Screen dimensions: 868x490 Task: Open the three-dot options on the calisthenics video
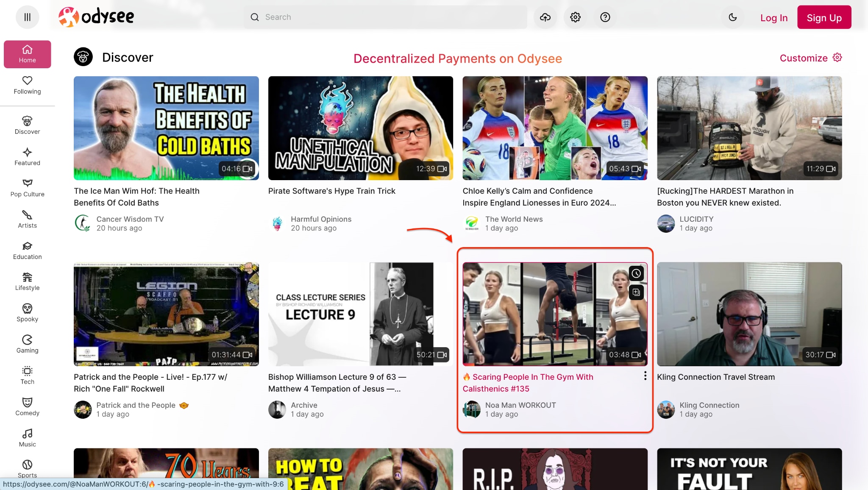[x=645, y=375]
